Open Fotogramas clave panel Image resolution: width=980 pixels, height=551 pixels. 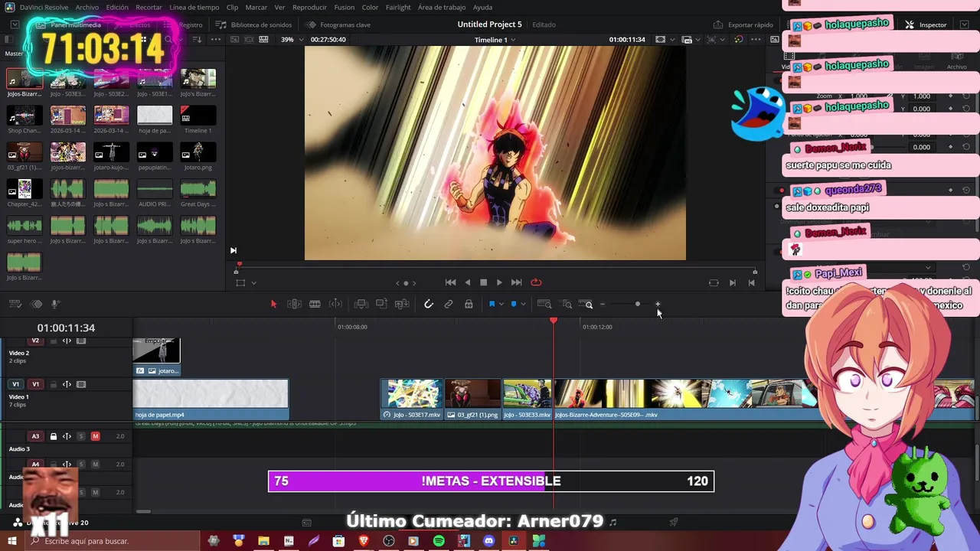(x=338, y=24)
